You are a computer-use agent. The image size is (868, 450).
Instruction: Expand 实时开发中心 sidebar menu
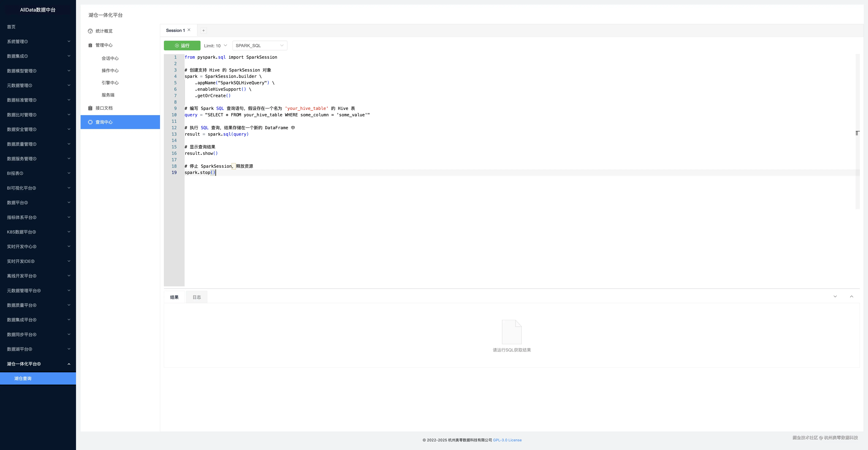(x=38, y=247)
